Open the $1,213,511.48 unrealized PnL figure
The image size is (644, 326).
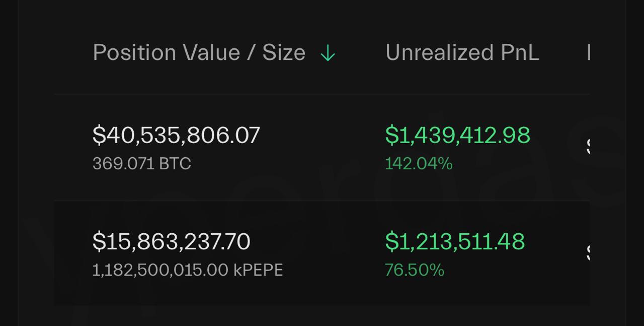coord(455,241)
